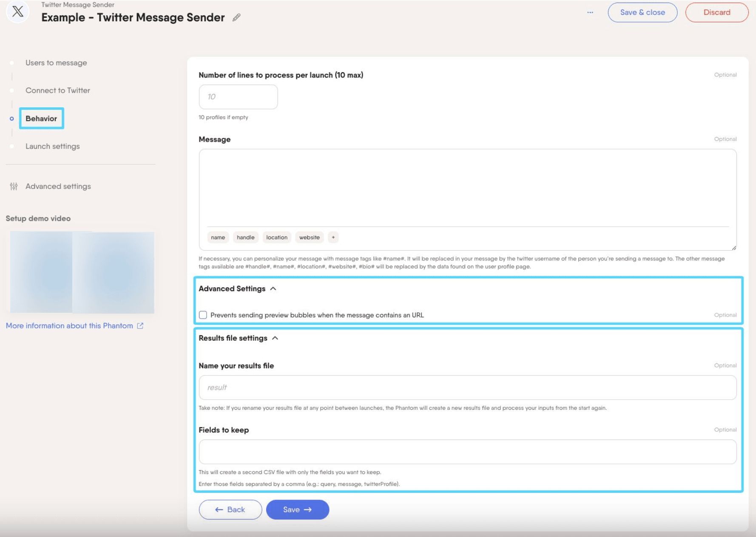This screenshot has height=537, width=756.
Task: Click the Setup demo video heading
Action: pos(38,218)
